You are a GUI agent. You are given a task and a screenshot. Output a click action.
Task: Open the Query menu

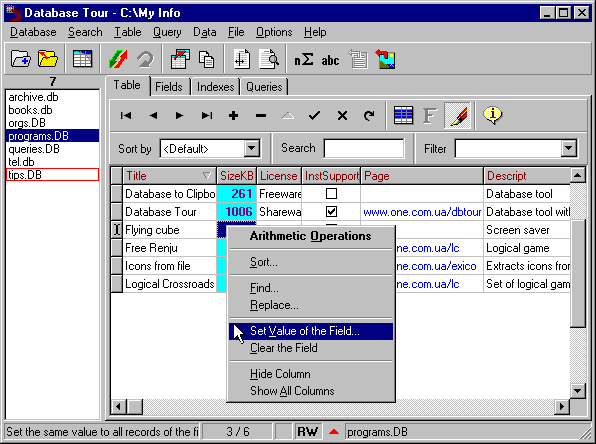pos(167,32)
